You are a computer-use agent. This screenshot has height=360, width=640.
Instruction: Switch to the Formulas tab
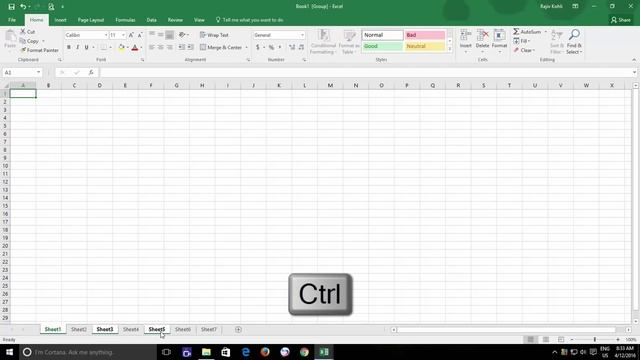(x=125, y=20)
